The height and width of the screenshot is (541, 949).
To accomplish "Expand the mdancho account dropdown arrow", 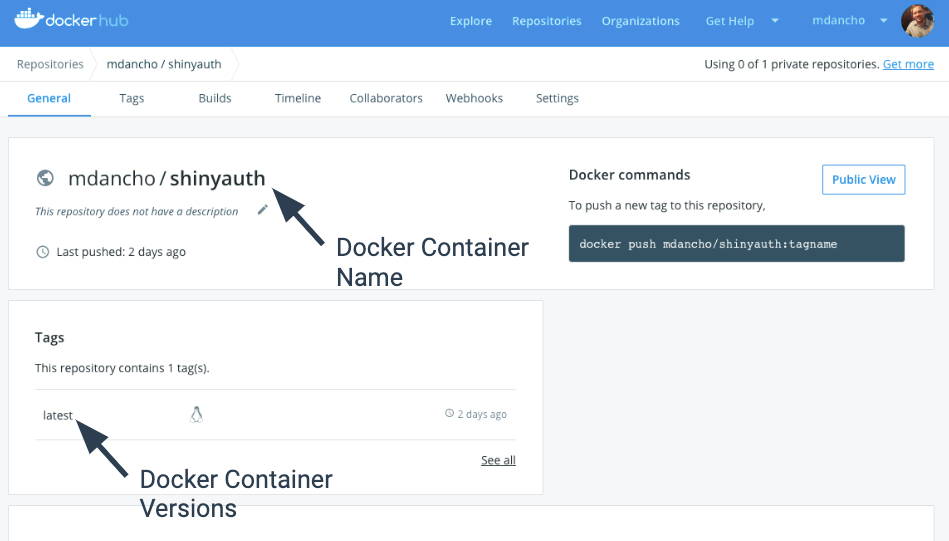I will point(884,21).
